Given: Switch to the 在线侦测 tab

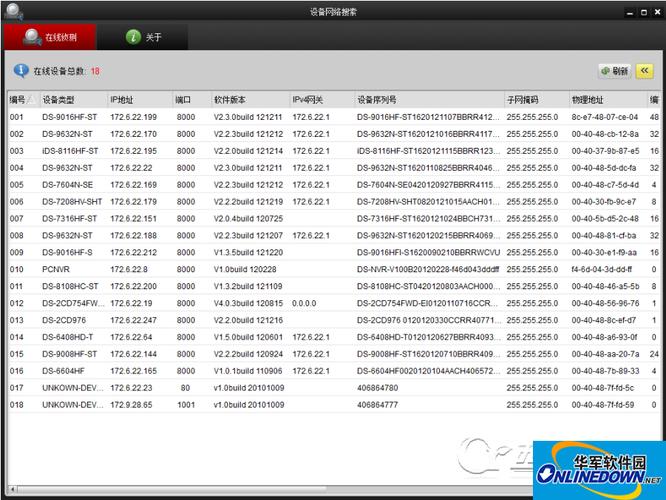Looking at the screenshot, I should point(50,37).
